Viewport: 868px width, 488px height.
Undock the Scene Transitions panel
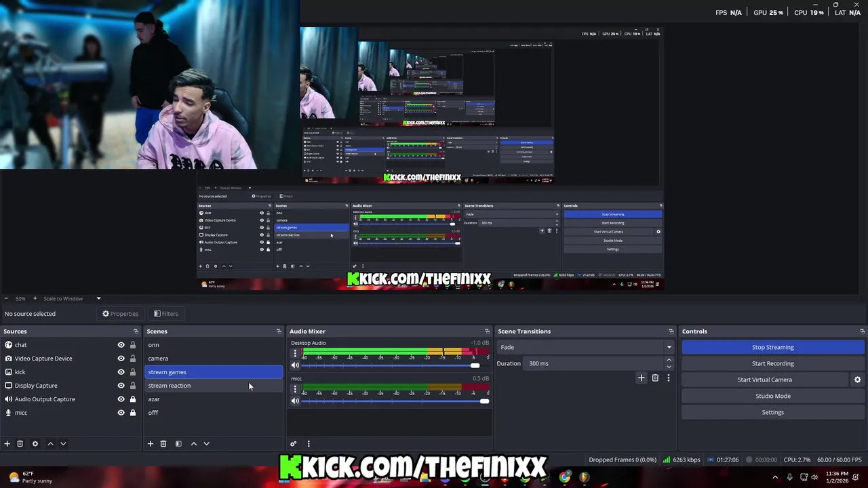[671, 331]
